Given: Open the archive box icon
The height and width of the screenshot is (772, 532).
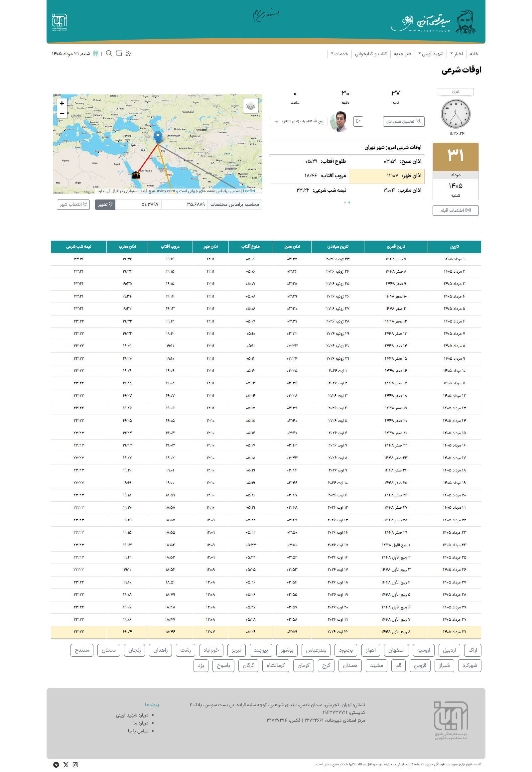Looking at the screenshot, I should click(119, 53).
